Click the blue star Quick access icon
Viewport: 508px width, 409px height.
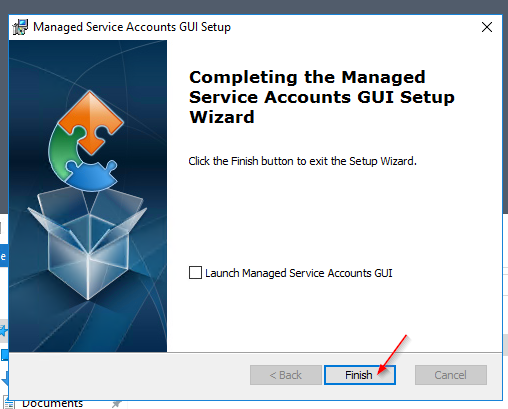pos(4,331)
